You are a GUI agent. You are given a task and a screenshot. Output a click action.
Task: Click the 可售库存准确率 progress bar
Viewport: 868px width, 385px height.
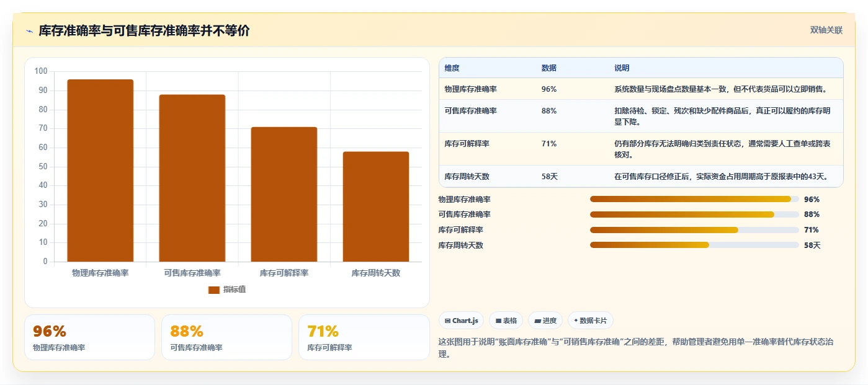[694, 215]
